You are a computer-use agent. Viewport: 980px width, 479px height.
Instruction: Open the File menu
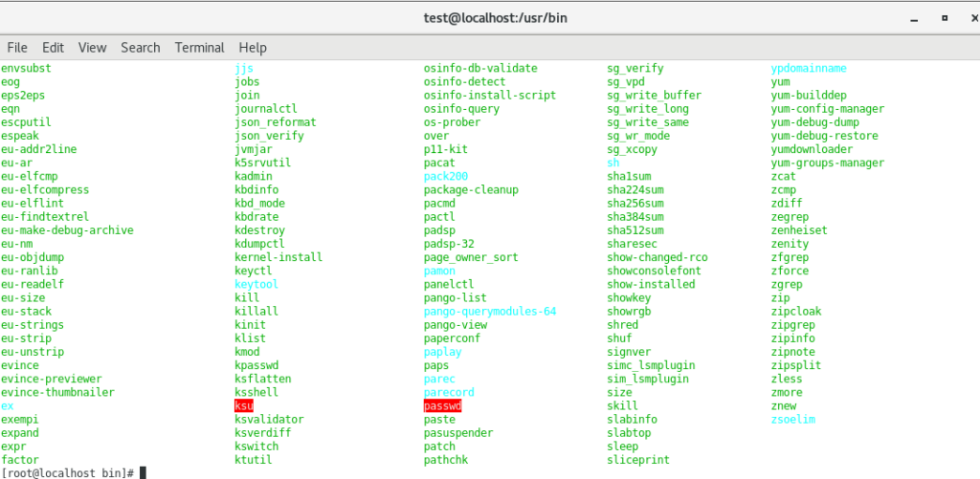(x=17, y=48)
